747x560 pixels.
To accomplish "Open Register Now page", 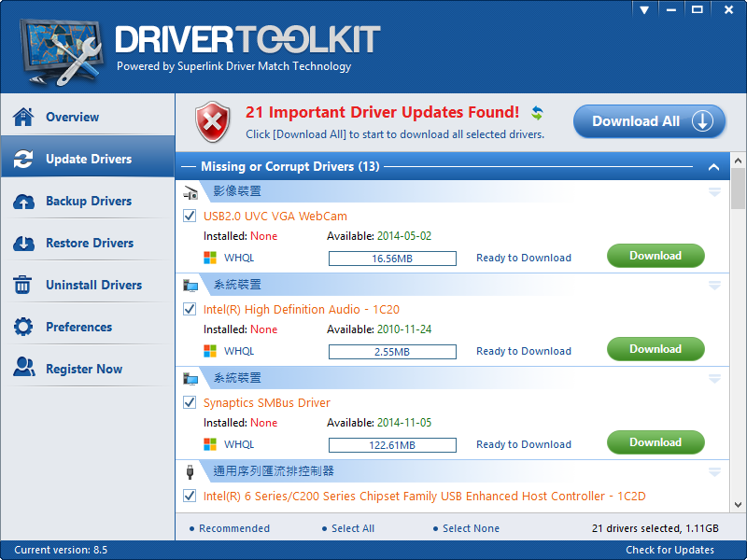I will coord(88,369).
